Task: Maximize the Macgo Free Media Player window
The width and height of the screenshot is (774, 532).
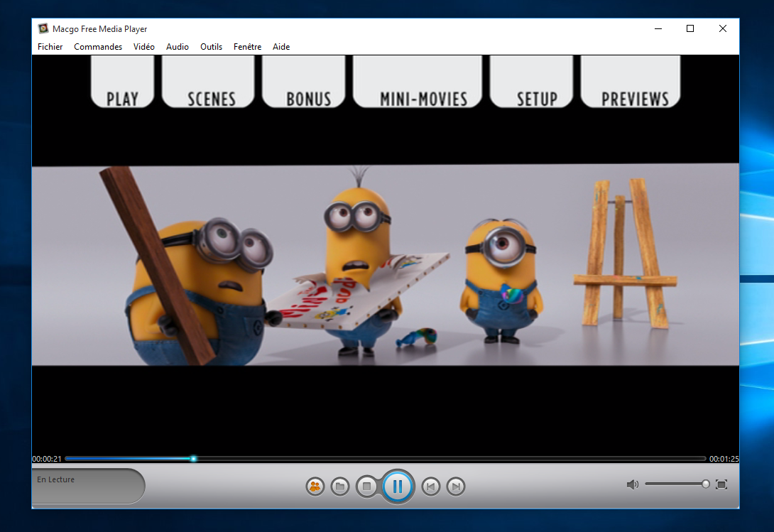Action: tap(690, 28)
